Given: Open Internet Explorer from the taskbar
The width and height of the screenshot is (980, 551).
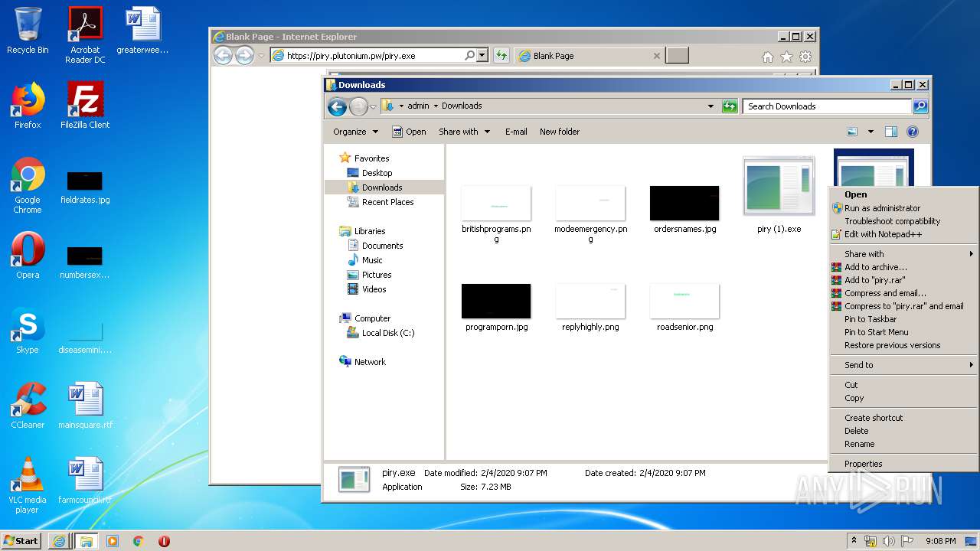Looking at the screenshot, I should coord(59,541).
